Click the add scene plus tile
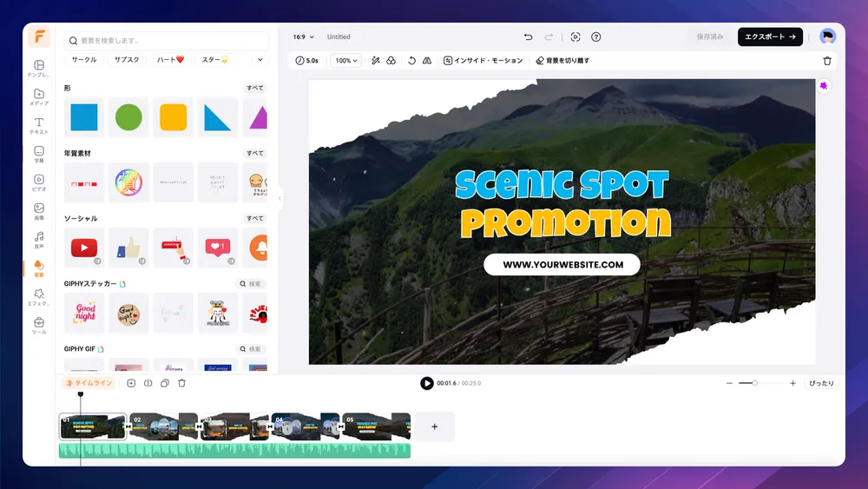 [x=435, y=426]
